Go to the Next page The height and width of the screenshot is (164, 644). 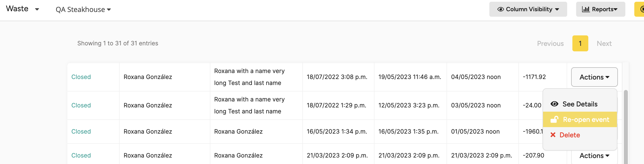pyautogui.click(x=604, y=43)
